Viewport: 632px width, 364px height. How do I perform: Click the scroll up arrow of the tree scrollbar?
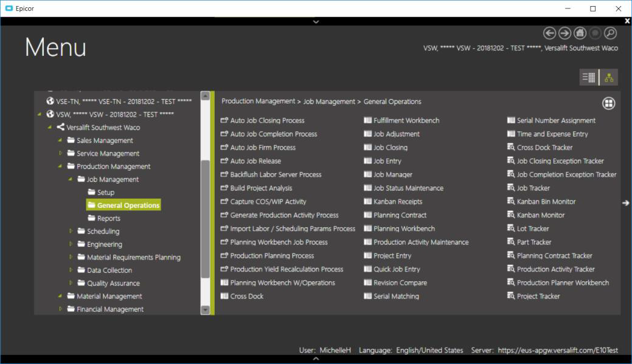tap(205, 96)
